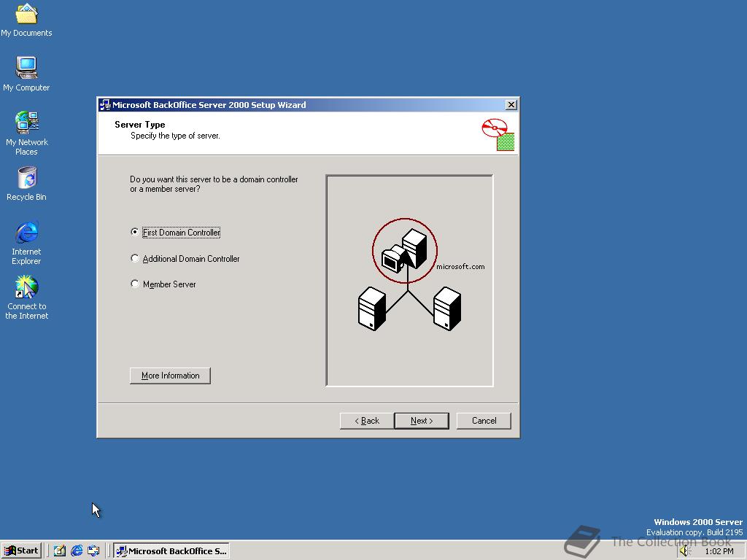
Task: Open the Start menu
Action: pyautogui.click(x=21, y=551)
